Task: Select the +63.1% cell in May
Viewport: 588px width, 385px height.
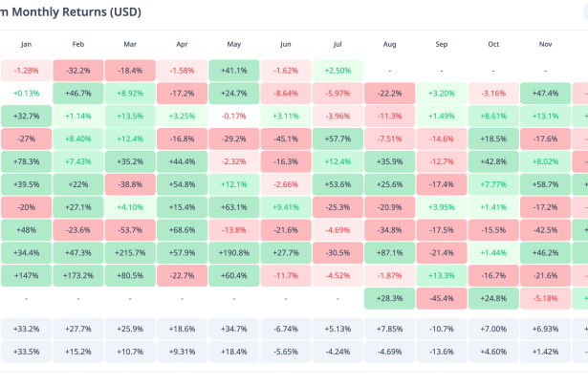Action: (233, 206)
